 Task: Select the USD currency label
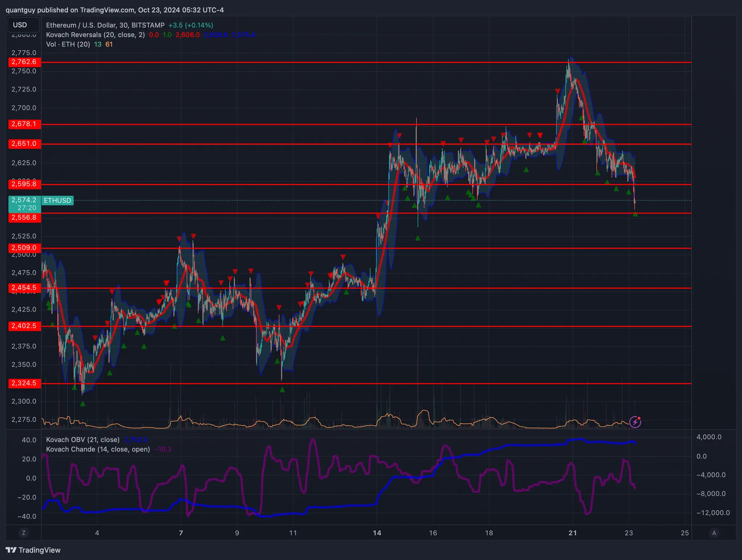click(23, 25)
